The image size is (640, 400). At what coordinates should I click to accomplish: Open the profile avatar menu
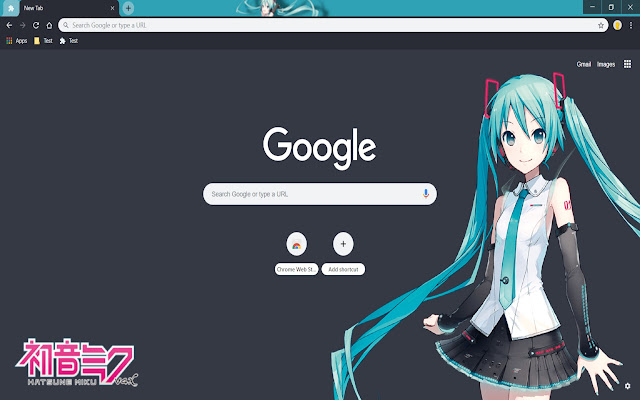(x=618, y=25)
